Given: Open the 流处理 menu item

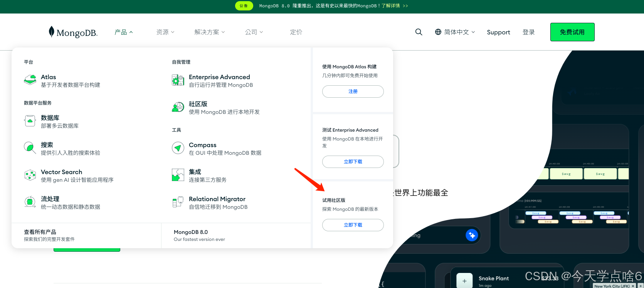Looking at the screenshot, I should coord(62,203).
